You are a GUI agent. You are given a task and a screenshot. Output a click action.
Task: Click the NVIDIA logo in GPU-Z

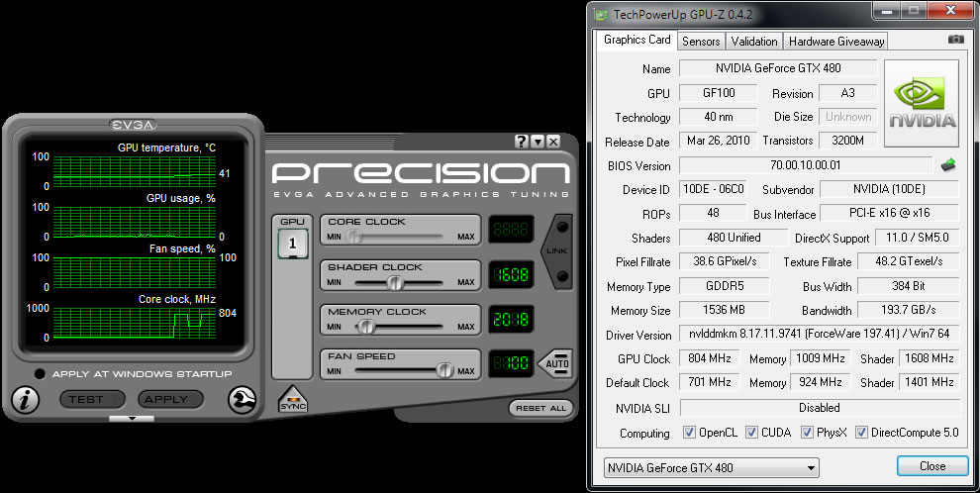tap(922, 103)
